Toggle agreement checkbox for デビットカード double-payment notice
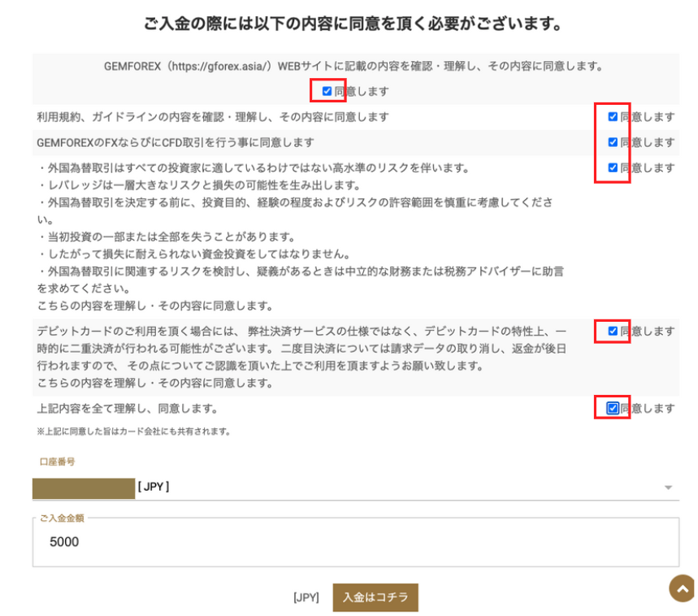Screen dimensions: 698x616 613,331
